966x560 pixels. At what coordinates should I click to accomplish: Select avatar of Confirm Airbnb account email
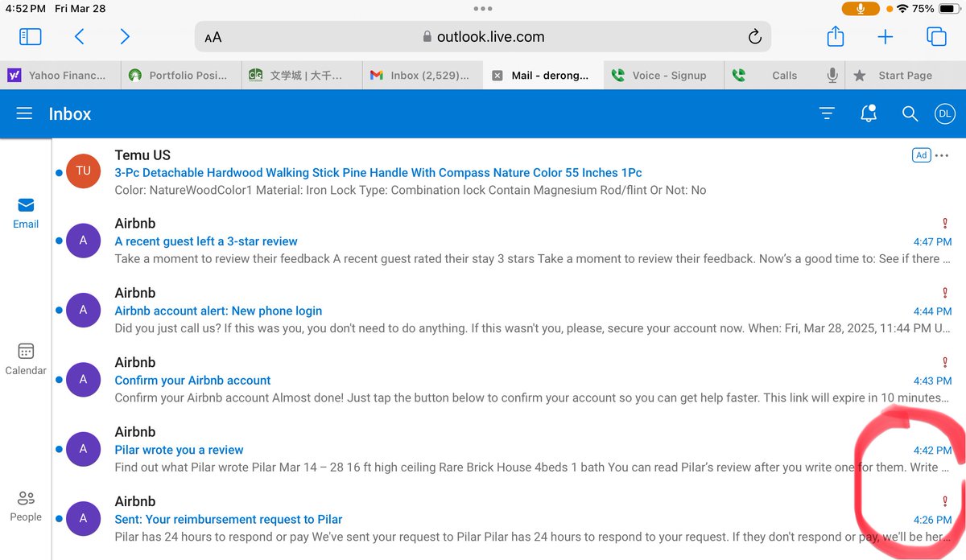pos(83,379)
